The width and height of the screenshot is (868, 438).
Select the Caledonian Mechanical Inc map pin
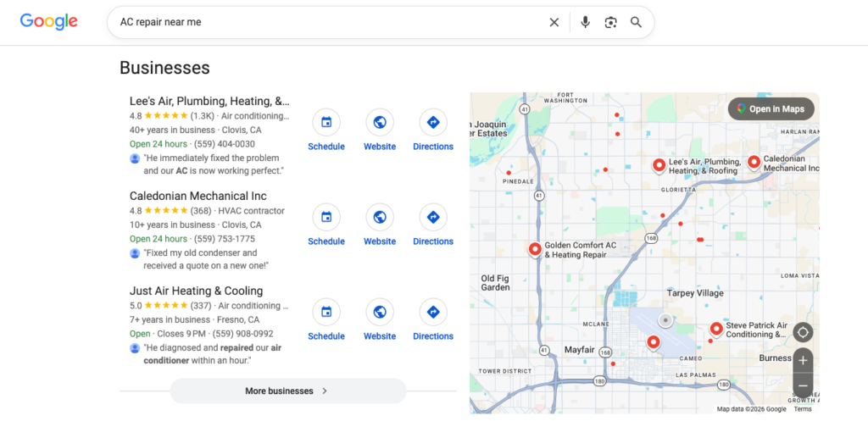[x=754, y=163]
